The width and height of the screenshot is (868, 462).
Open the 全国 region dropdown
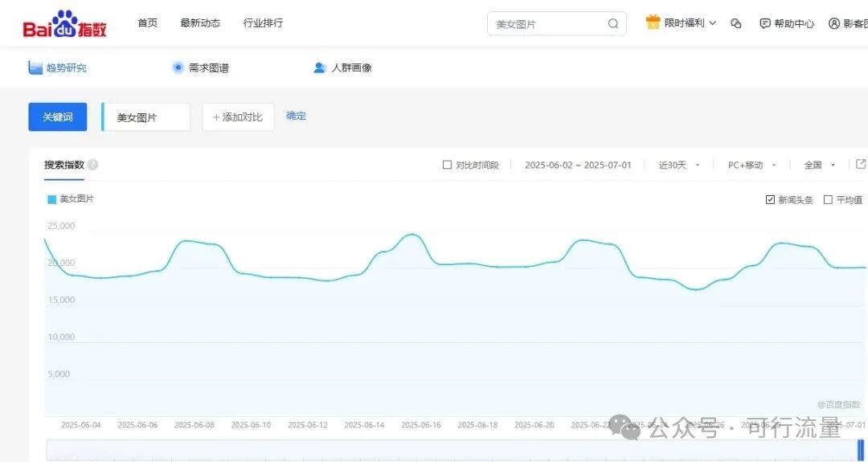(x=819, y=165)
